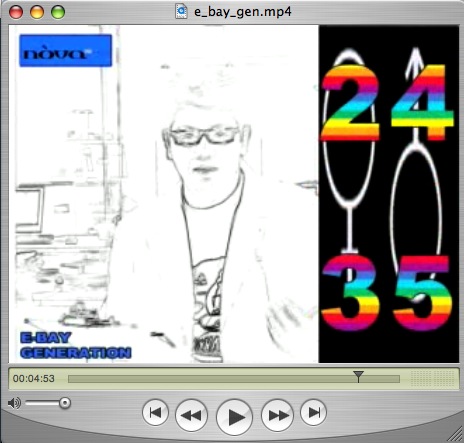Skip to the beginning of the movie

pos(155,412)
